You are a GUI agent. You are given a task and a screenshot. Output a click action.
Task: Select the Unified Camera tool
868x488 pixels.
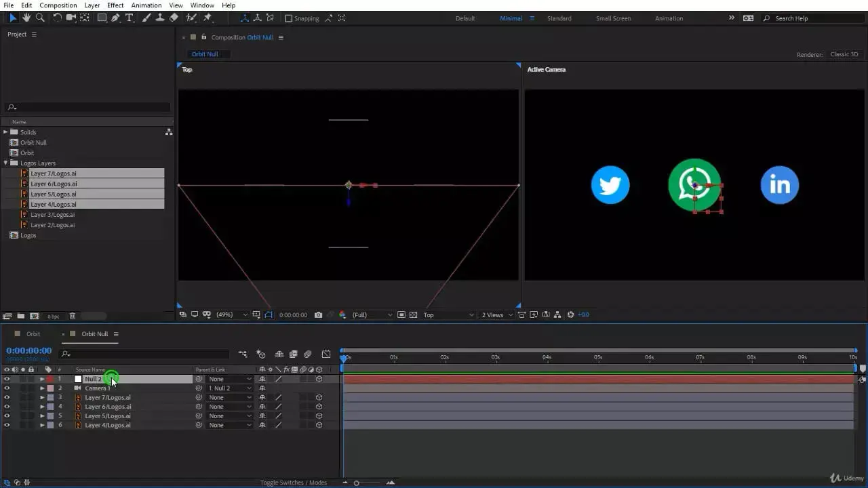[x=71, y=18]
